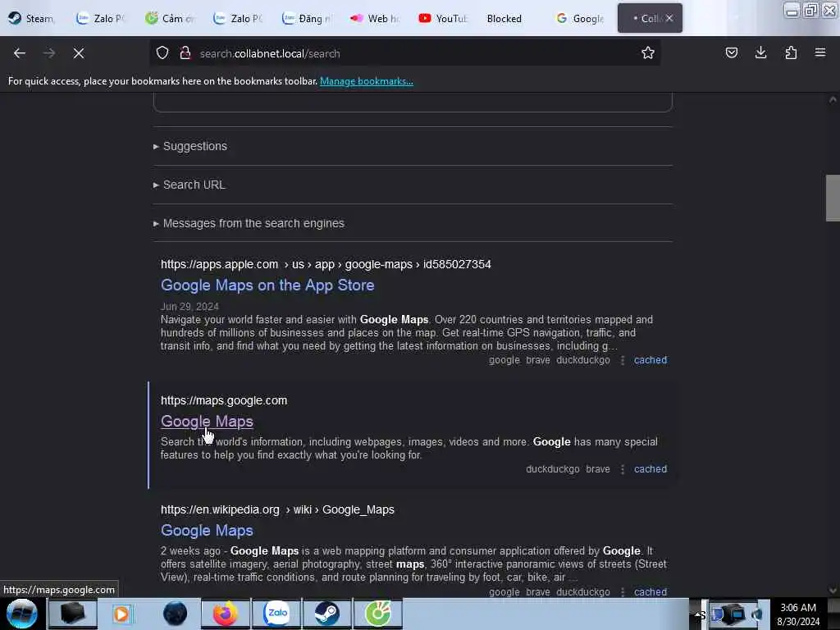
Task: Open the Wikipedia Google Maps result
Action: point(207,531)
